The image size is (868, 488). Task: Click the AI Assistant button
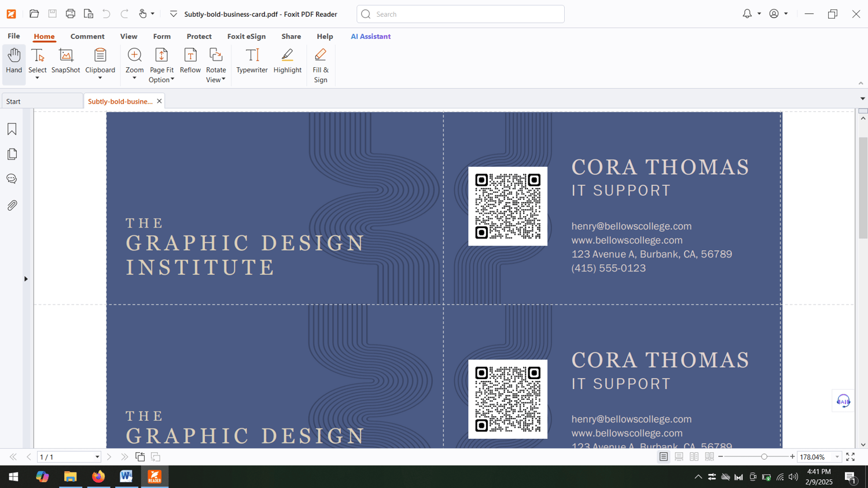click(x=370, y=36)
